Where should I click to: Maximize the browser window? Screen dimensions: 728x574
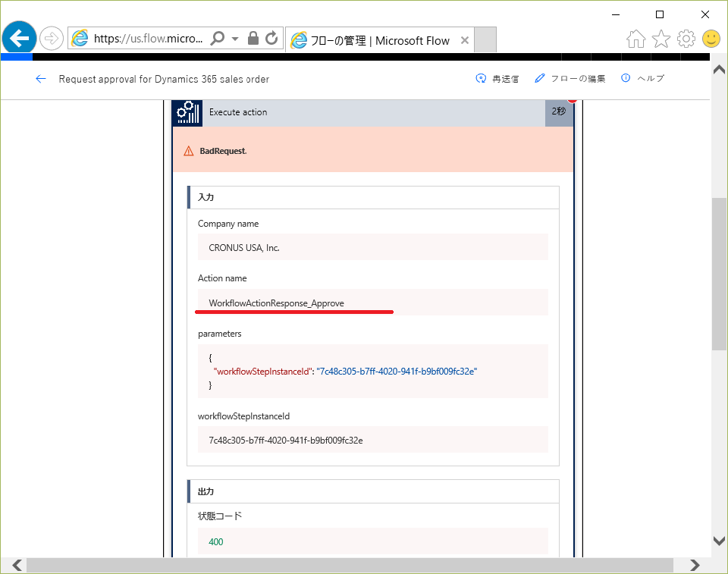click(x=659, y=15)
